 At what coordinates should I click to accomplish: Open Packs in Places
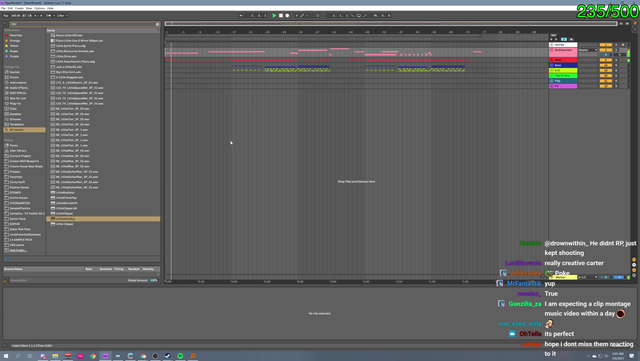(14, 145)
